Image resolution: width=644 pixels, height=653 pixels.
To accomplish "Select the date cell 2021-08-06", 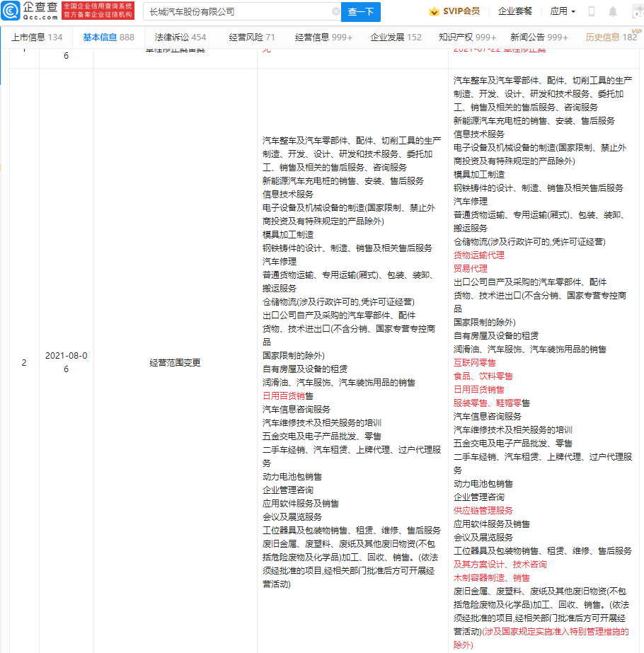I will pos(67,362).
